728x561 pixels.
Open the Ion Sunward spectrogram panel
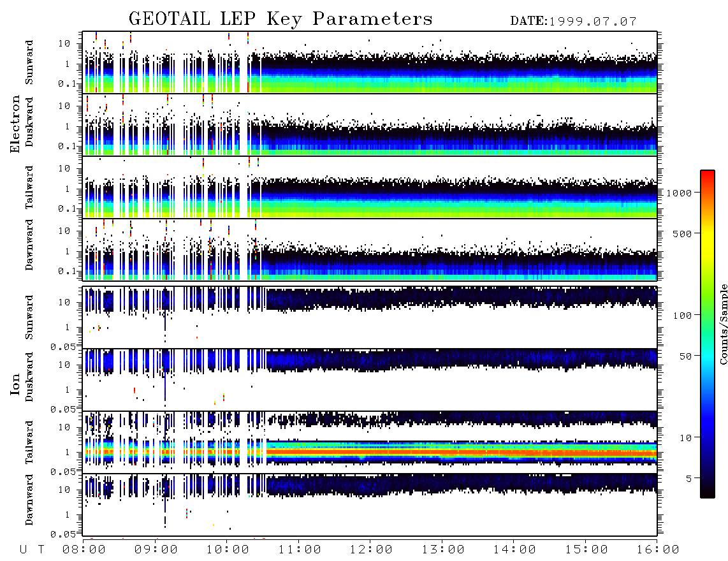[x=370, y=317]
